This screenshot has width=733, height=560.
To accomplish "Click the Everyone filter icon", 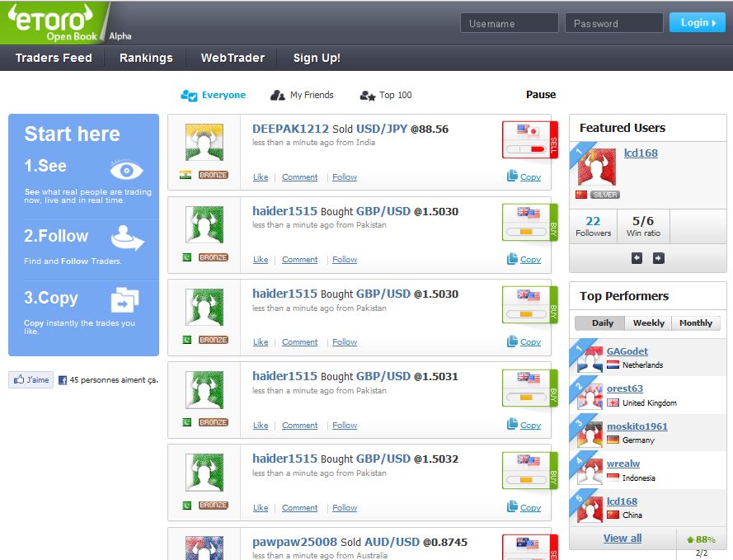I will pyautogui.click(x=189, y=96).
